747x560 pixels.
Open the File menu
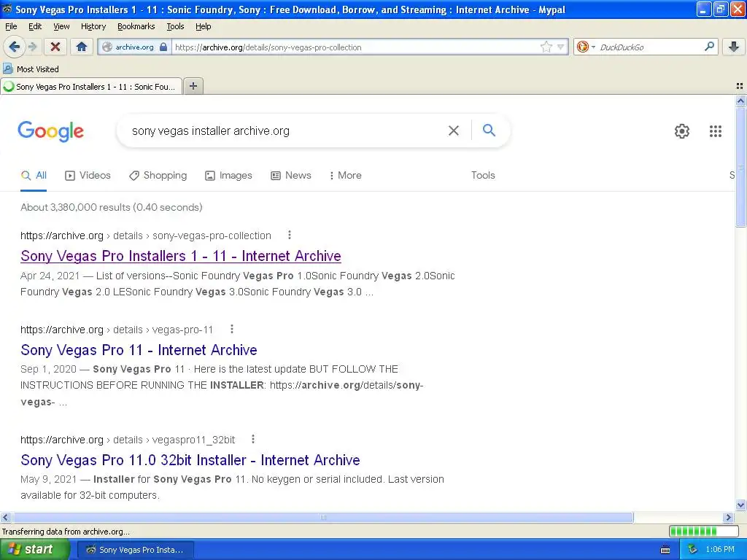pos(11,26)
